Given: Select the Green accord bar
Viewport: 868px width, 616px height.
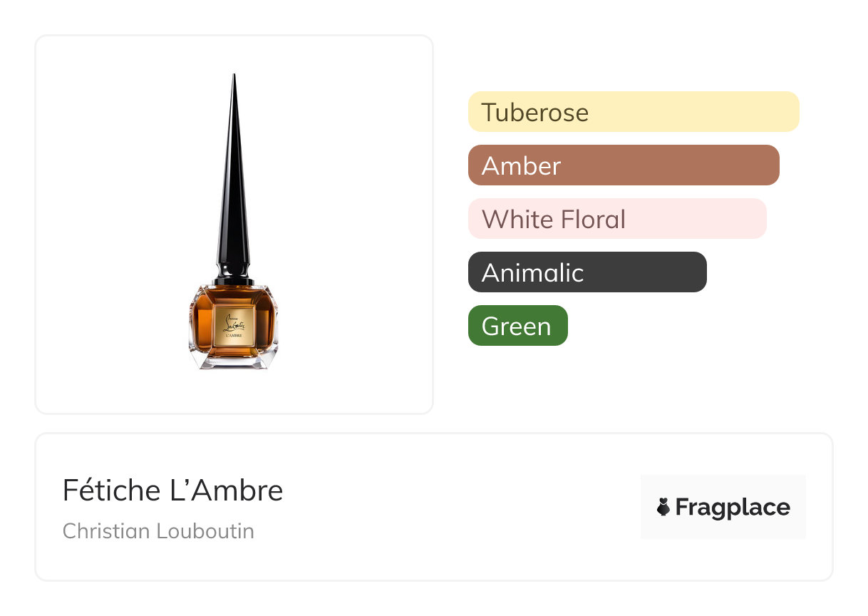Looking at the screenshot, I should 517,326.
